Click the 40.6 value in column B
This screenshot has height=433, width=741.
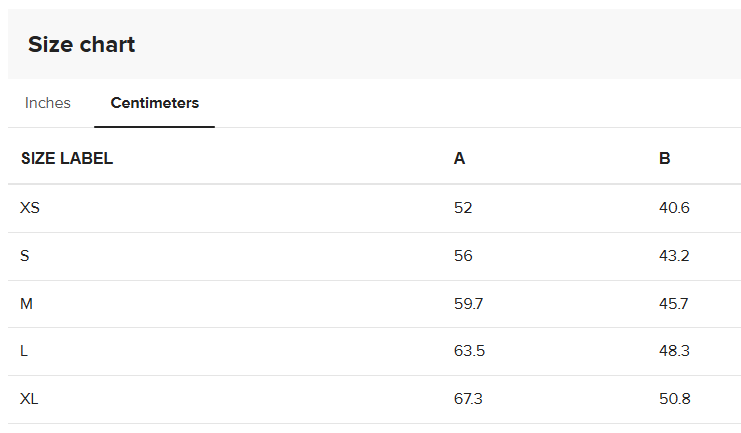(674, 208)
